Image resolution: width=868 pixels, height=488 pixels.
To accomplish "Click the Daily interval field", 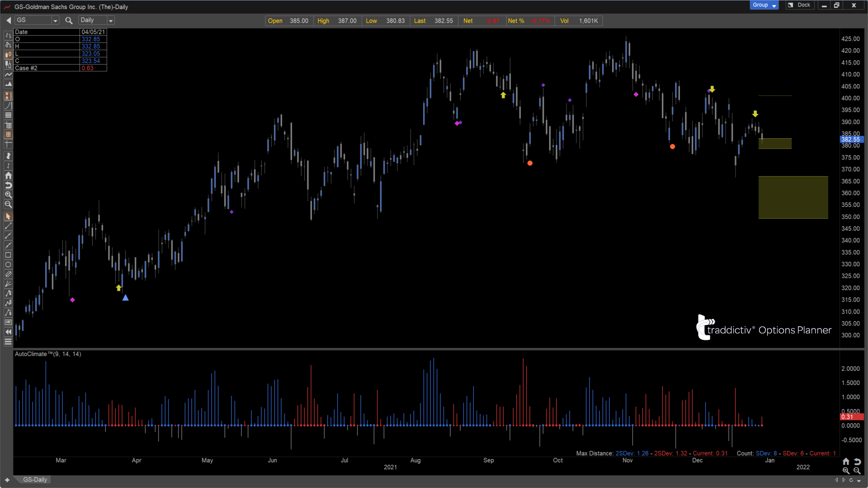I will (x=93, y=20).
